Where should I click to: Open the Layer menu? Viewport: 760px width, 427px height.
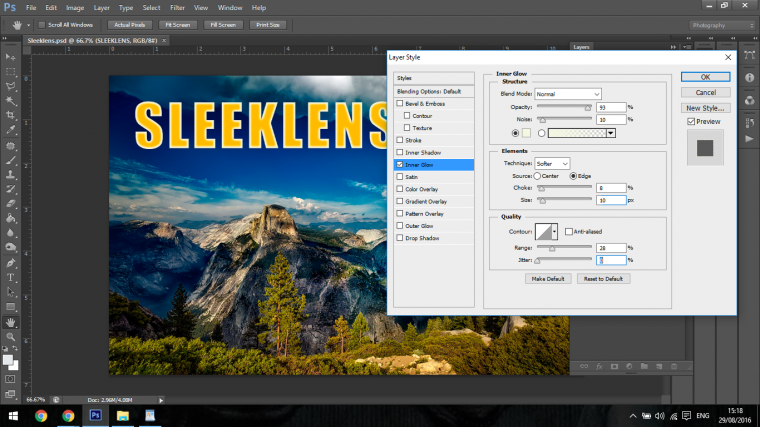coord(101,8)
